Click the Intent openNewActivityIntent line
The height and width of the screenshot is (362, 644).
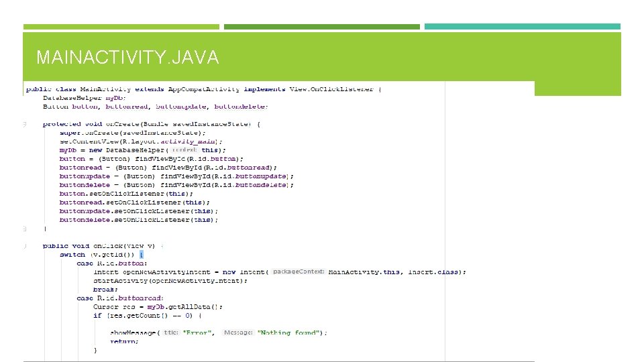point(280,272)
